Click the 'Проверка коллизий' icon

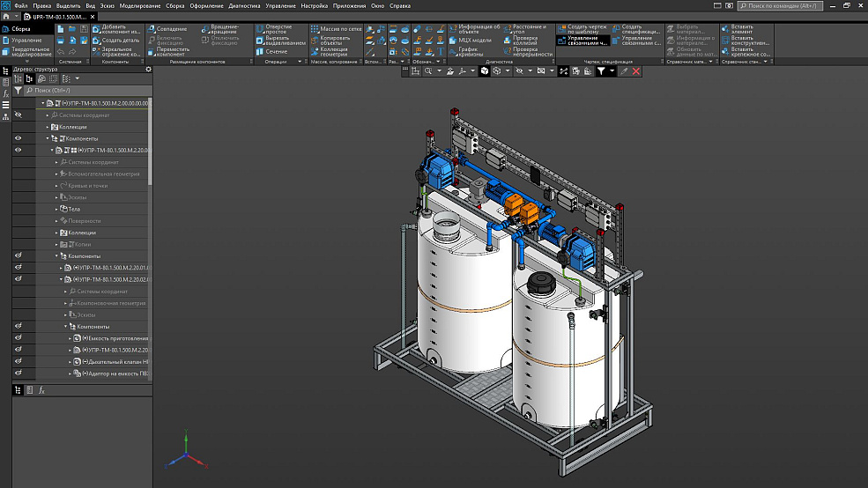(x=507, y=41)
